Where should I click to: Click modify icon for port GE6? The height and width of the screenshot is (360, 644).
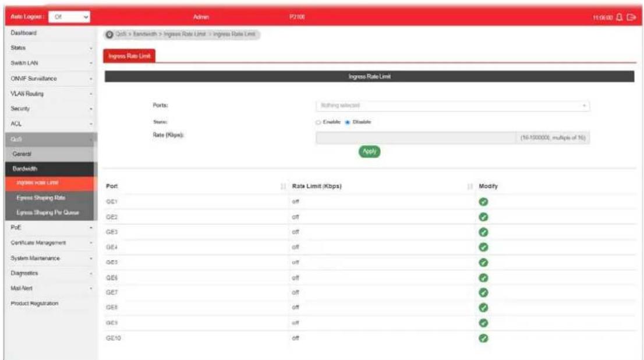[483, 278]
